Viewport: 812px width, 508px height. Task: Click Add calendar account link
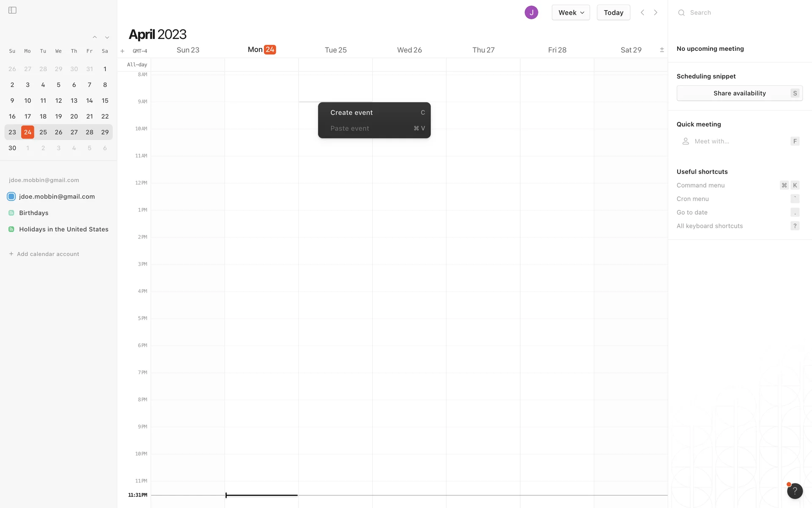[x=44, y=254]
